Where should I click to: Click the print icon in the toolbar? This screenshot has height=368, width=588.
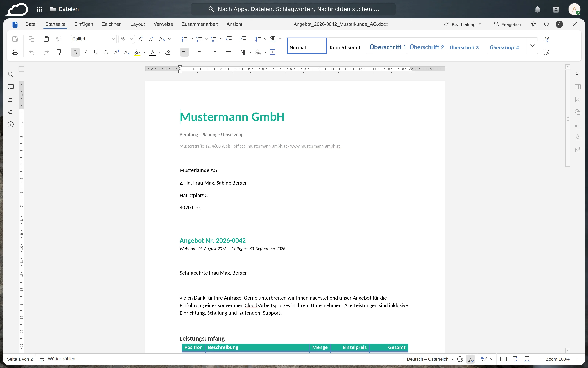click(15, 52)
